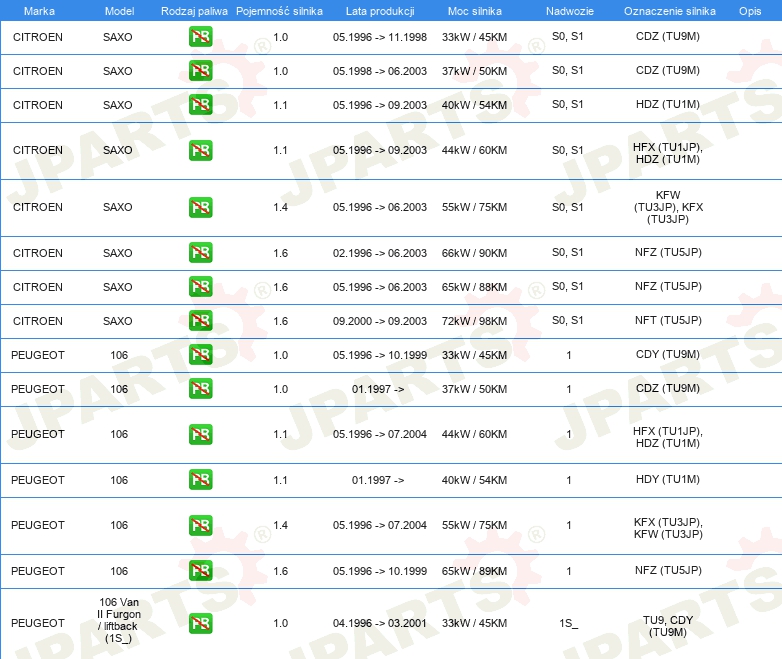Click the KFW (TU3JP), KFX (TU3JP) cell
The height and width of the screenshot is (659, 782).
668,207
